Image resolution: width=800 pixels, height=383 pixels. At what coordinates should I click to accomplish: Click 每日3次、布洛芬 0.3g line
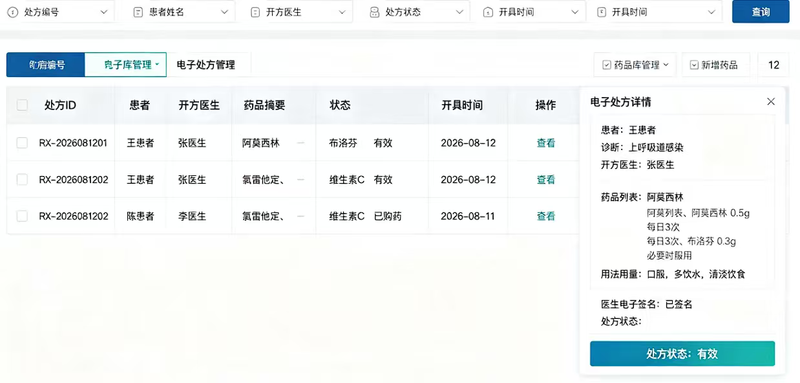[691, 241]
